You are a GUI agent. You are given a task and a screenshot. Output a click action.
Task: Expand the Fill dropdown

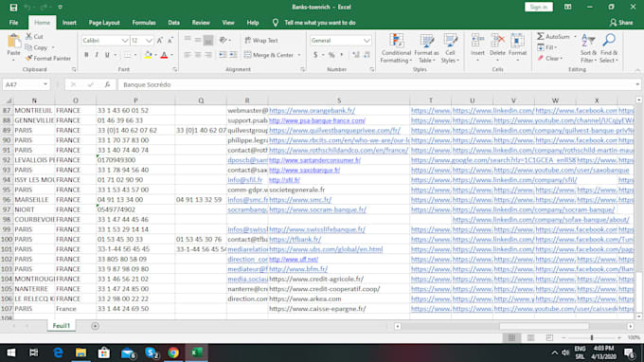pyautogui.click(x=556, y=47)
